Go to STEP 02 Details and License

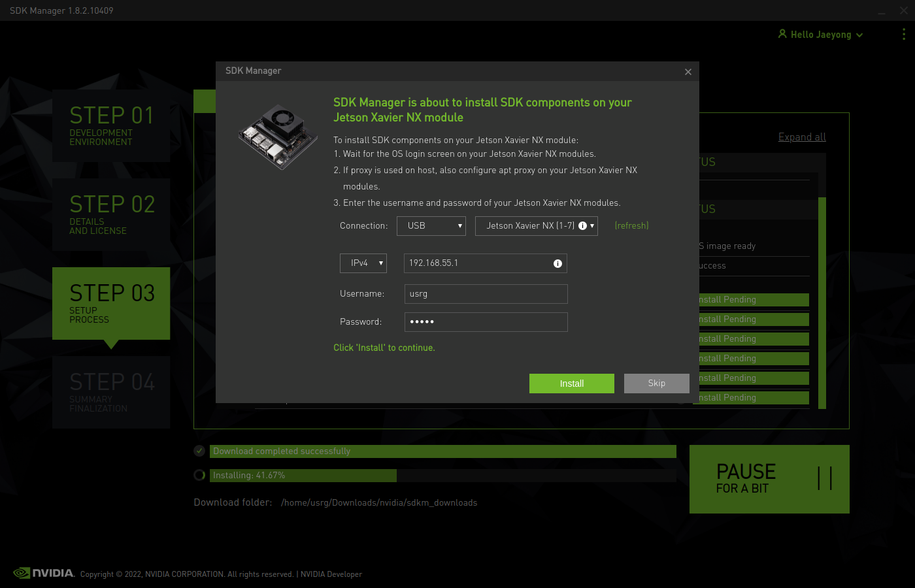pyautogui.click(x=111, y=214)
